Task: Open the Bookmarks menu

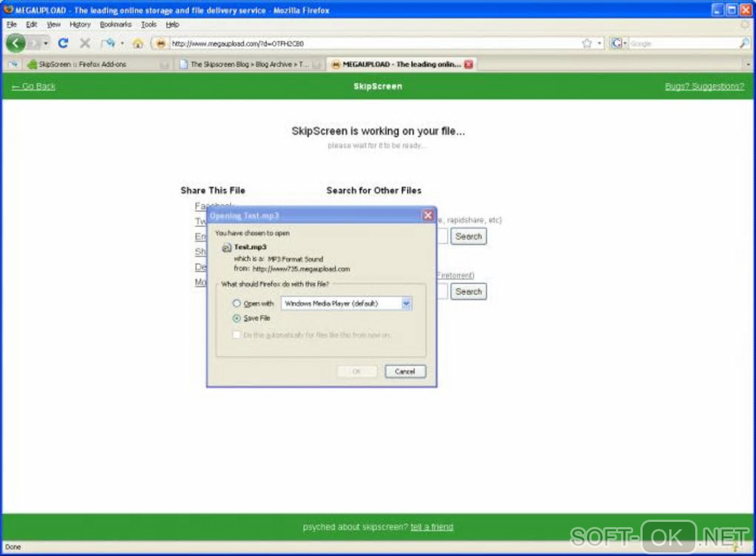Action: click(x=116, y=24)
